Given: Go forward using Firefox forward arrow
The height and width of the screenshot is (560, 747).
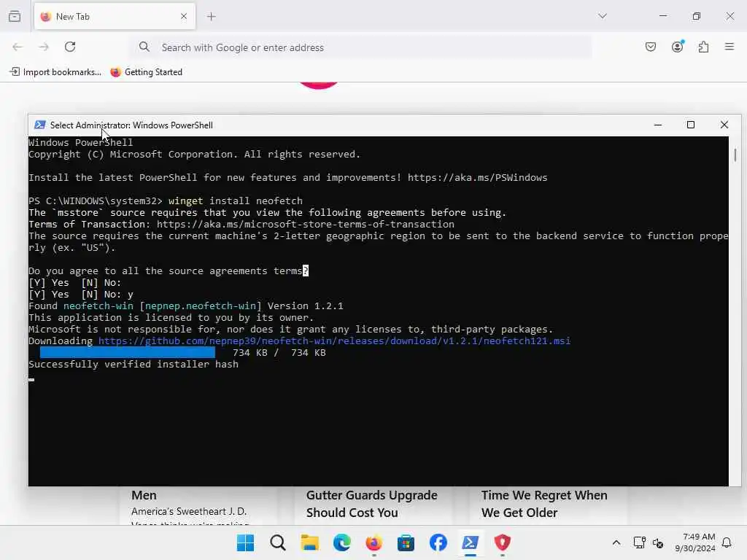Looking at the screenshot, I should click(44, 47).
